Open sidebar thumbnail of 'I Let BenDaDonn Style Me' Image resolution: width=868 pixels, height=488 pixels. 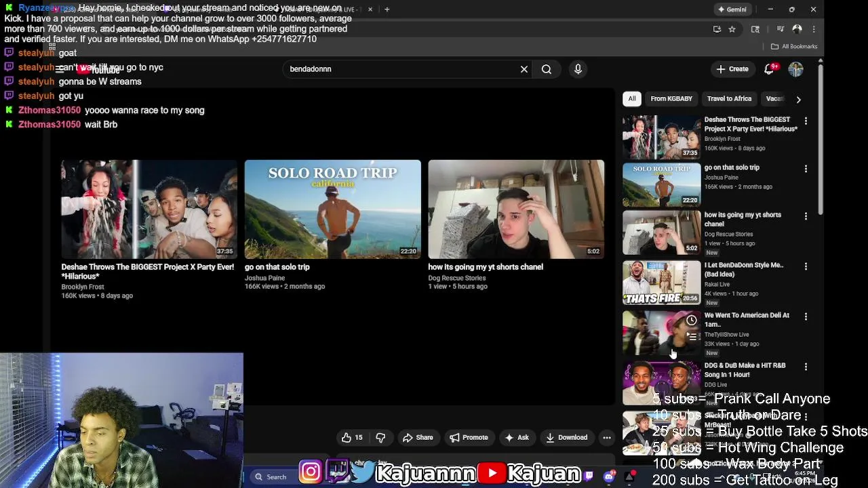662,283
